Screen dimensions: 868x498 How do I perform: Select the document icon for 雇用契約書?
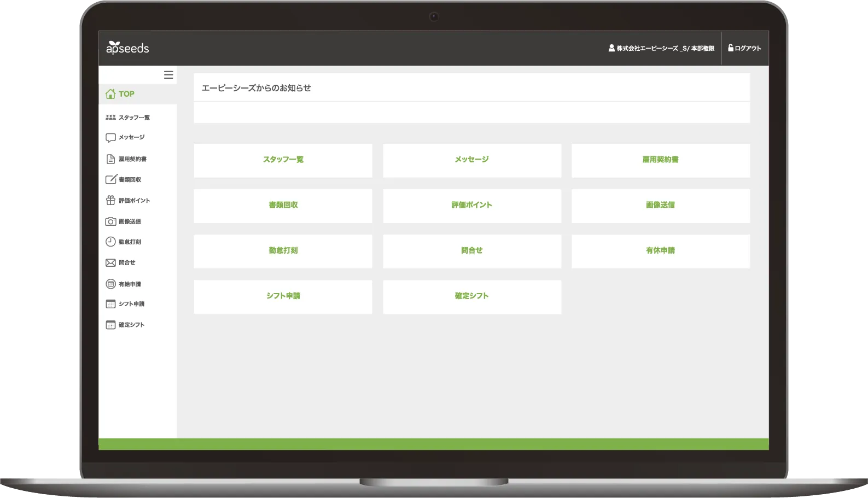click(x=110, y=159)
